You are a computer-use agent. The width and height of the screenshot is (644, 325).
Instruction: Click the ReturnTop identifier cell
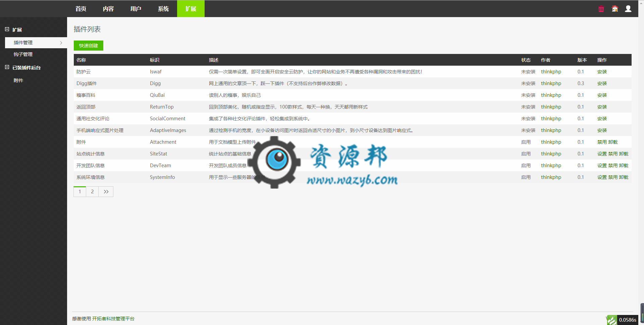tap(162, 107)
